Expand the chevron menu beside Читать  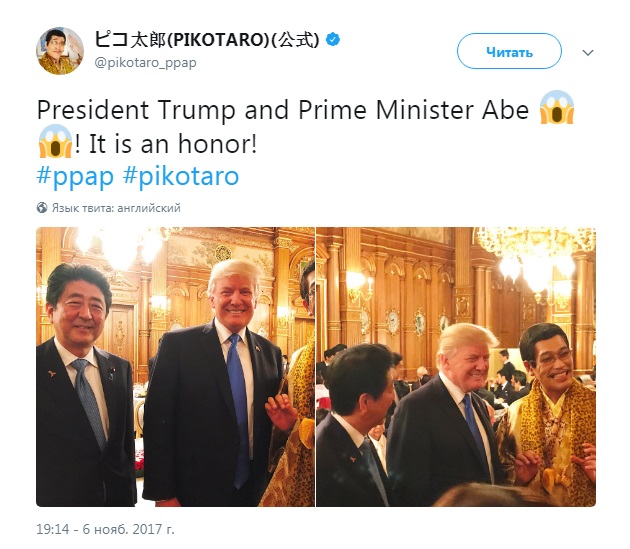tap(588, 53)
